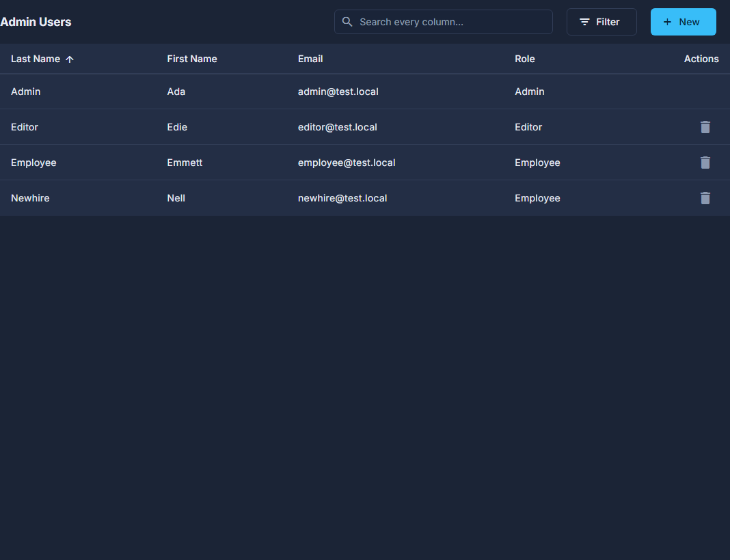730x560 pixels.
Task: Click the Actions column header
Action: click(x=701, y=59)
